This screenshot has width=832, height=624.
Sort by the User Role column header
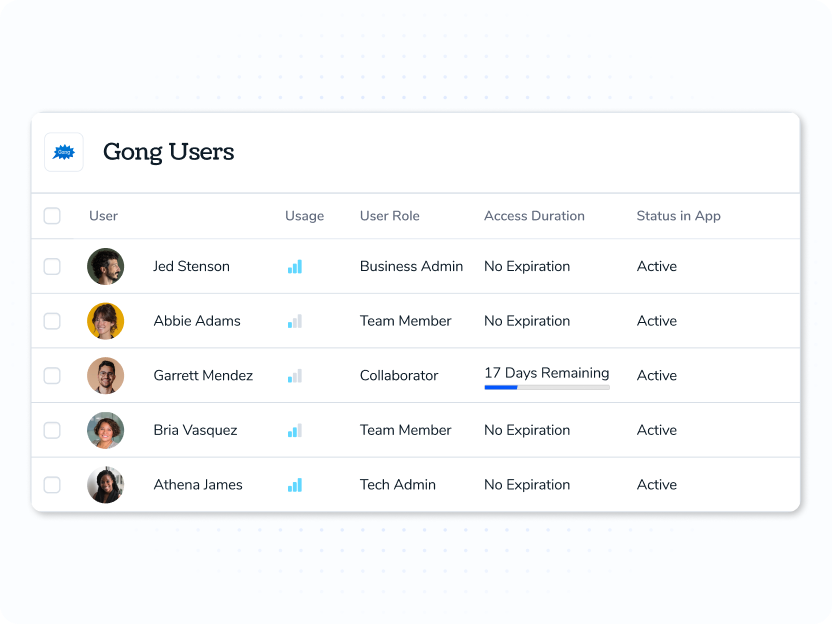pyautogui.click(x=389, y=216)
